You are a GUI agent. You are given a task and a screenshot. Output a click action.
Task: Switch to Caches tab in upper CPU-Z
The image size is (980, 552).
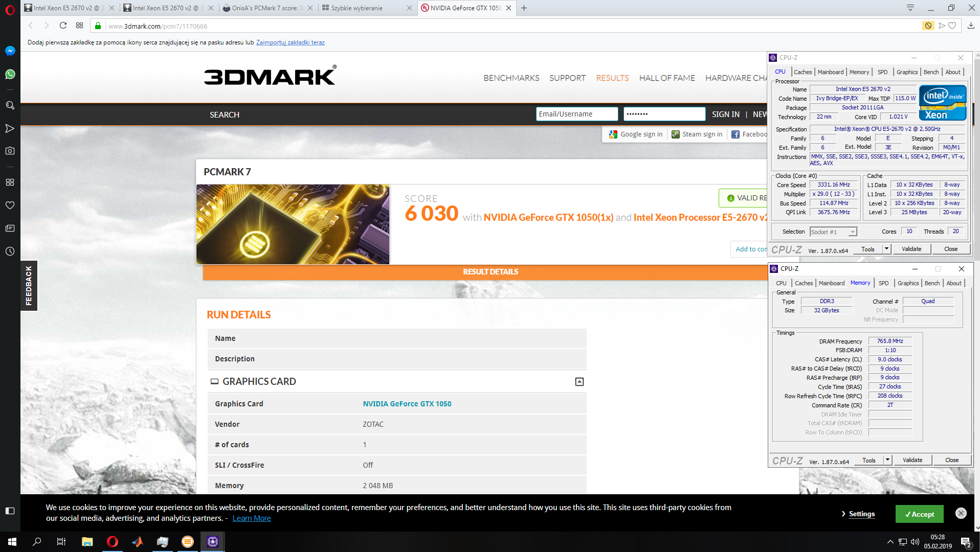tap(803, 72)
